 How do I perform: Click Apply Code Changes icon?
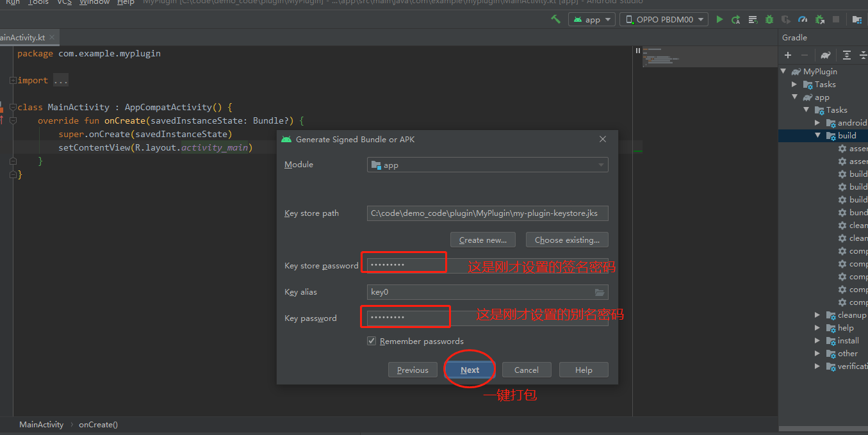click(x=753, y=19)
